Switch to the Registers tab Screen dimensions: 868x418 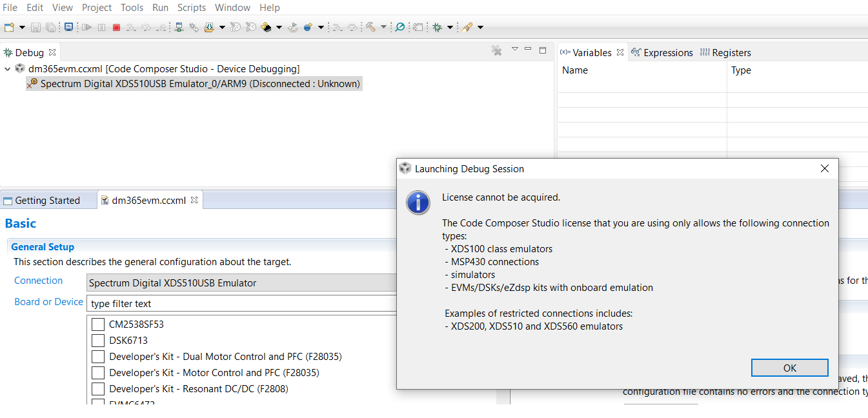(x=725, y=53)
